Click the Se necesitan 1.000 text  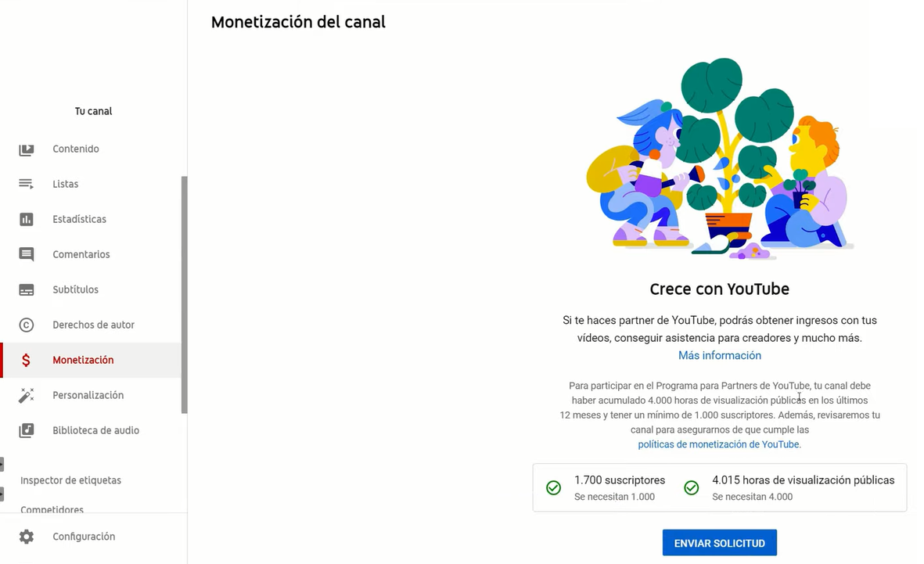coord(615,497)
